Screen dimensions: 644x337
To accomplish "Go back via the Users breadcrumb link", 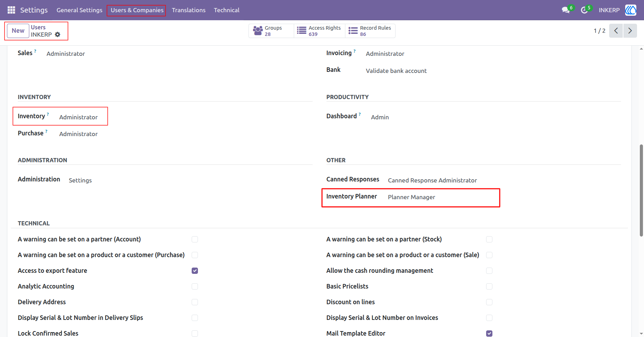I will point(38,27).
